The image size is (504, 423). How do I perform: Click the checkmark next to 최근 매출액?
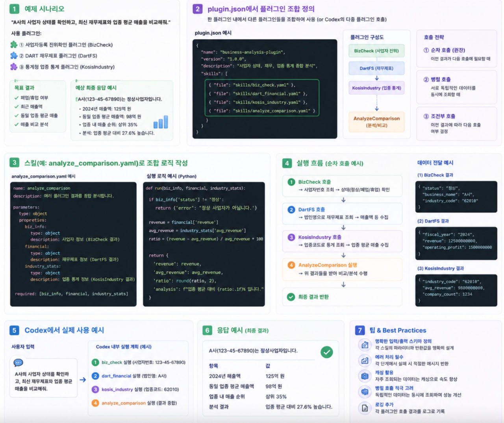17,106
